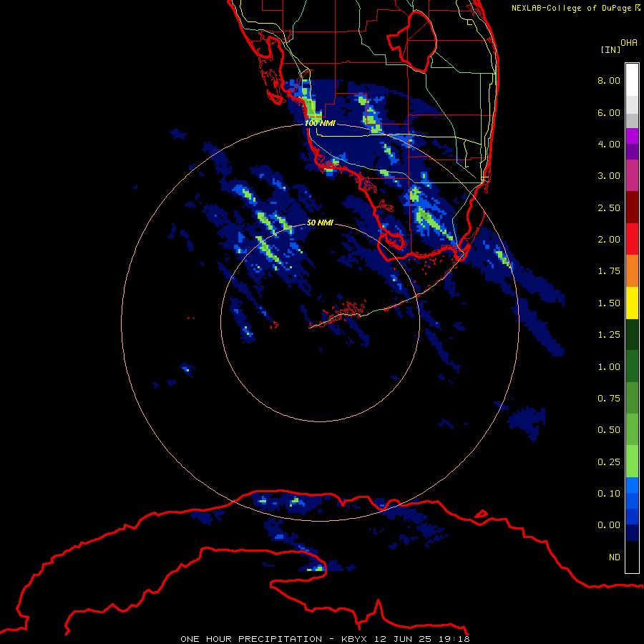Image resolution: width=644 pixels, height=644 pixels.
Task: Click the 0.25 legend value
Action: (x=609, y=462)
